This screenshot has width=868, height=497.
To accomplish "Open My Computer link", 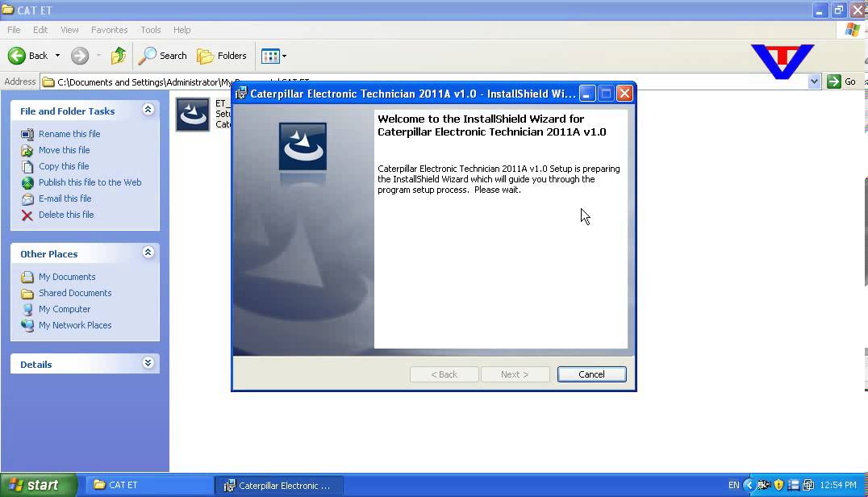I will coord(65,309).
